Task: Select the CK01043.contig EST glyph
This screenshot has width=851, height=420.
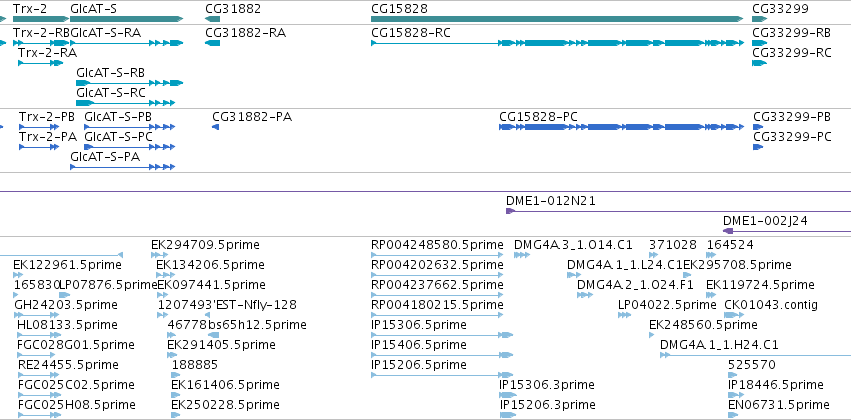Action: (x=733, y=315)
